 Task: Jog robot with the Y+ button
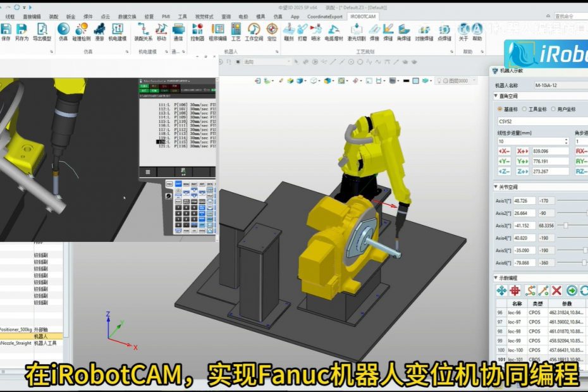[x=522, y=161]
